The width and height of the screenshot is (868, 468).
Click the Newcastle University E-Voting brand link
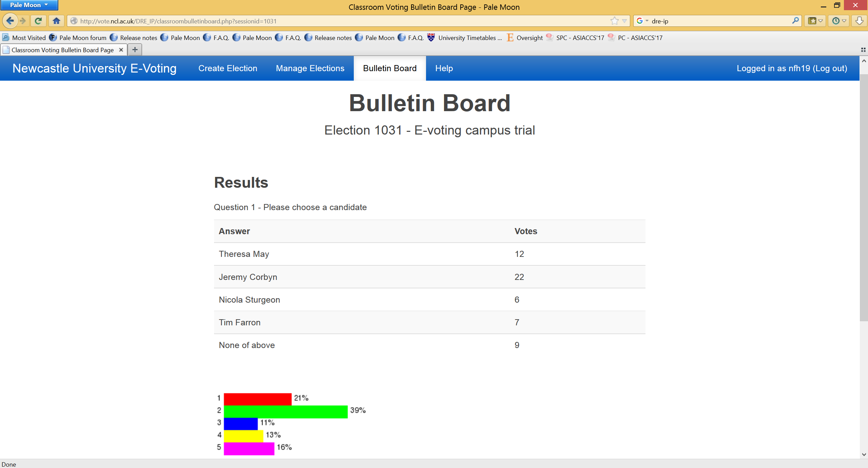tap(94, 68)
